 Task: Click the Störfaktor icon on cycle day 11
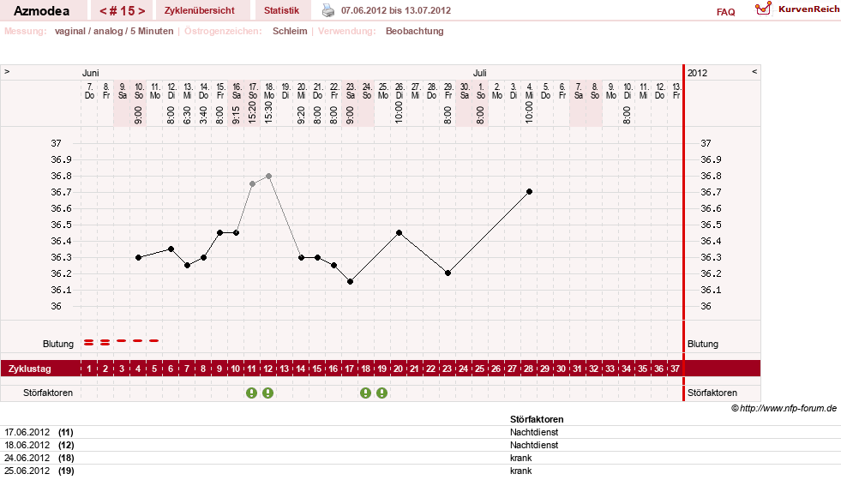point(251,393)
